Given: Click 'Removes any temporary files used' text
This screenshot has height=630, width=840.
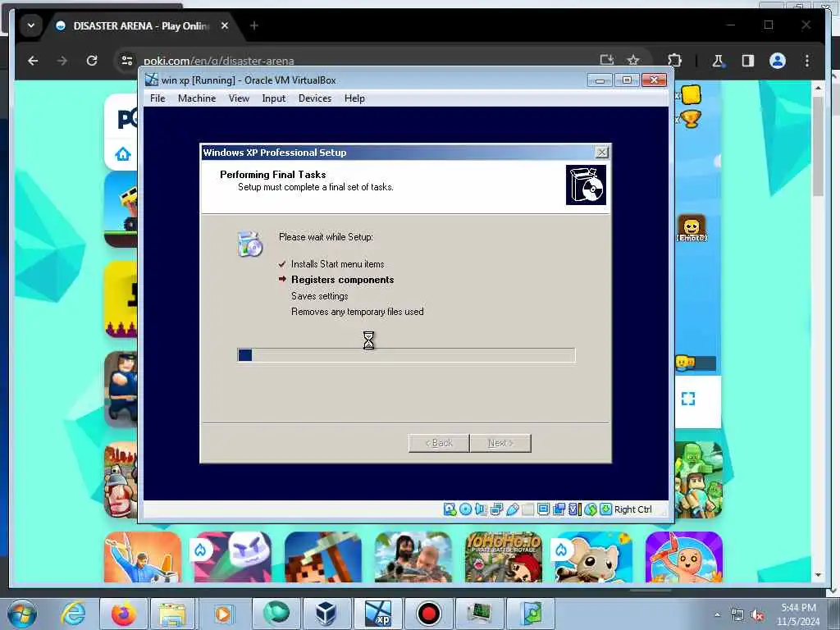Looking at the screenshot, I should coord(358,312).
